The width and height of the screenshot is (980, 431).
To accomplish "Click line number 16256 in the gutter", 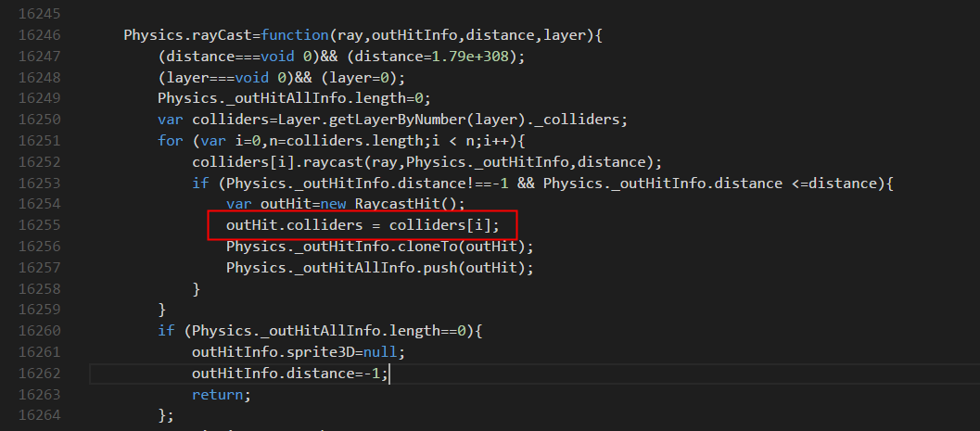I will point(39,247).
